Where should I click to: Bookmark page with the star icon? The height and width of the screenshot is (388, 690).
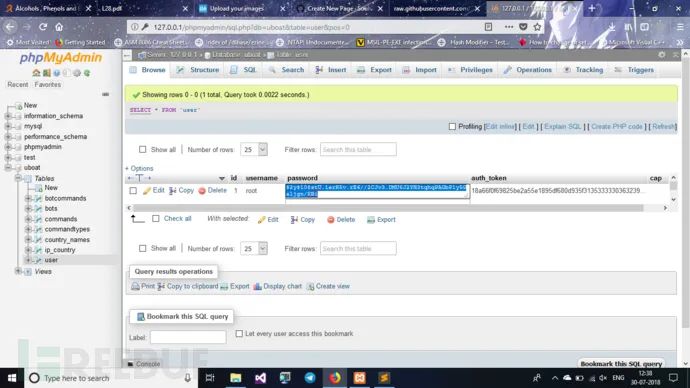(537, 27)
